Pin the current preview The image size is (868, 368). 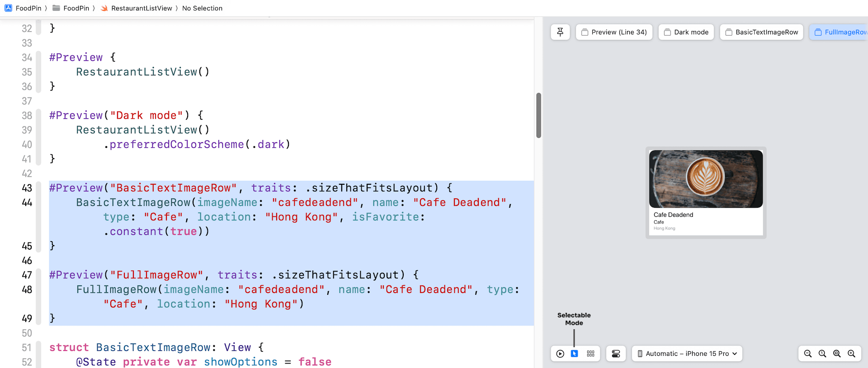[x=560, y=32]
